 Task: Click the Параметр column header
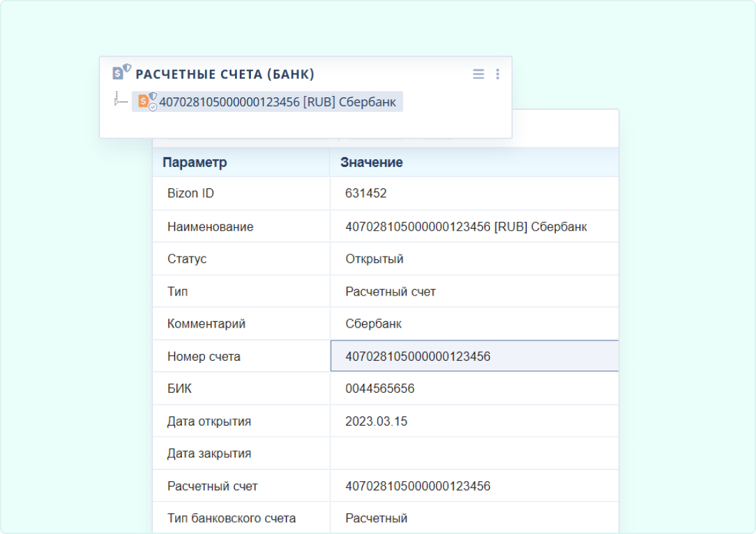(195, 163)
